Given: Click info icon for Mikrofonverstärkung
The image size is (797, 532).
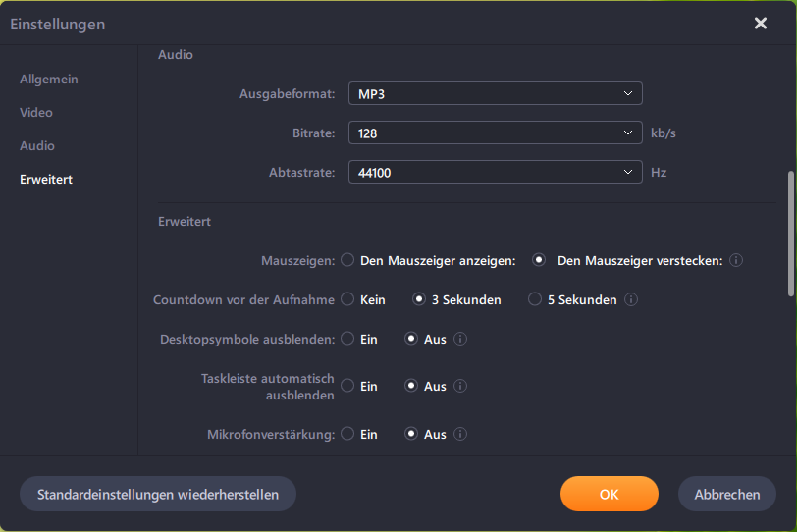Looking at the screenshot, I should tap(460, 434).
